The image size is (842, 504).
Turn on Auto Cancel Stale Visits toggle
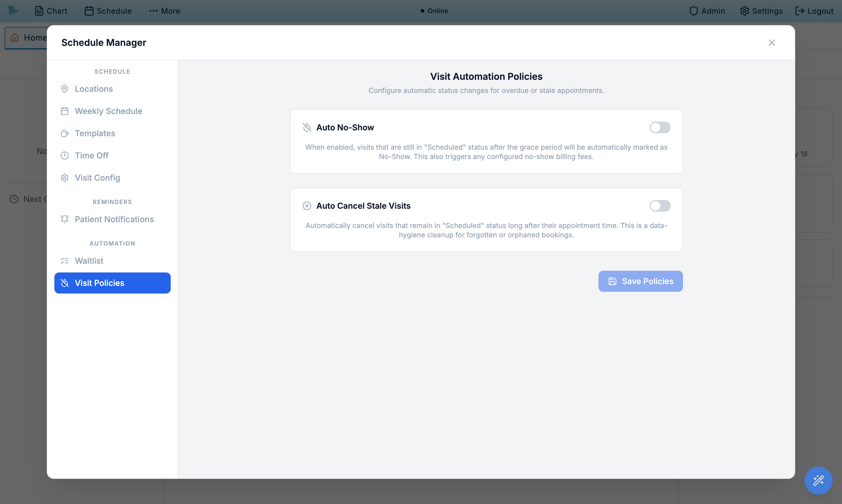click(660, 206)
